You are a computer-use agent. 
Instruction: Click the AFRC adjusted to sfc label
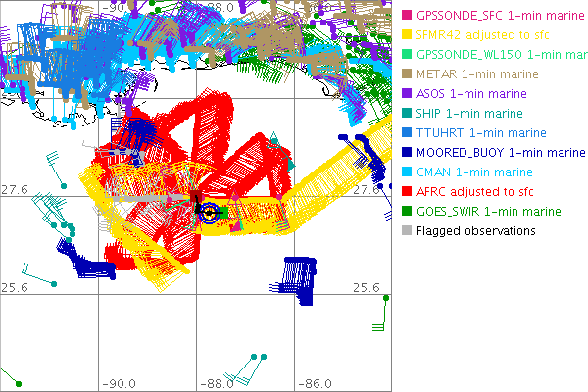pos(477,192)
